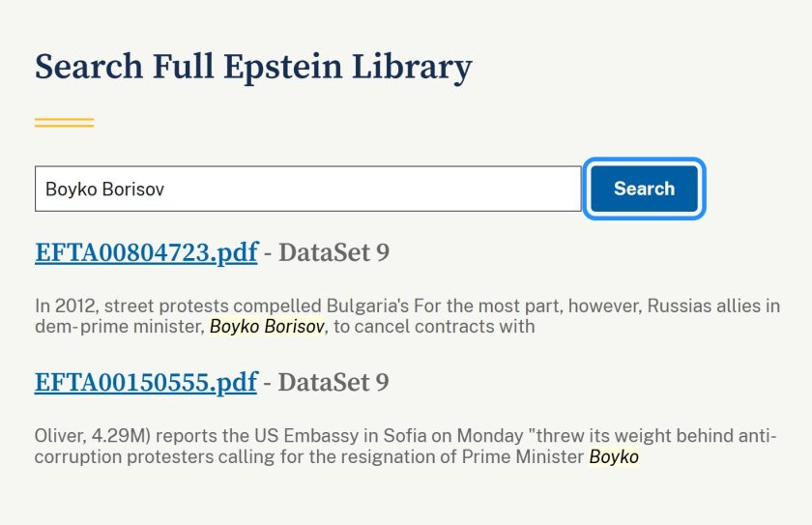Open the EFTA00150555.pdf document link
This screenshot has height=525, width=812.
(x=146, y=383)
